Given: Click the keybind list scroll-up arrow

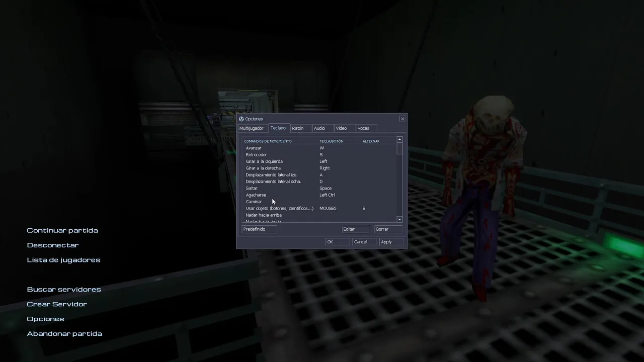Looking at the screenshot, I should pyautogui.click(x=399, y=139).
